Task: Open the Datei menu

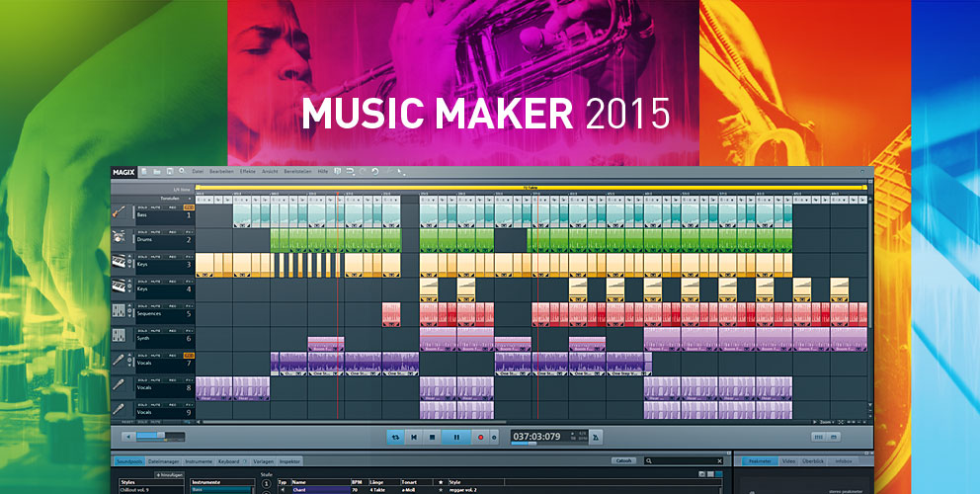Action: (199, 171)
